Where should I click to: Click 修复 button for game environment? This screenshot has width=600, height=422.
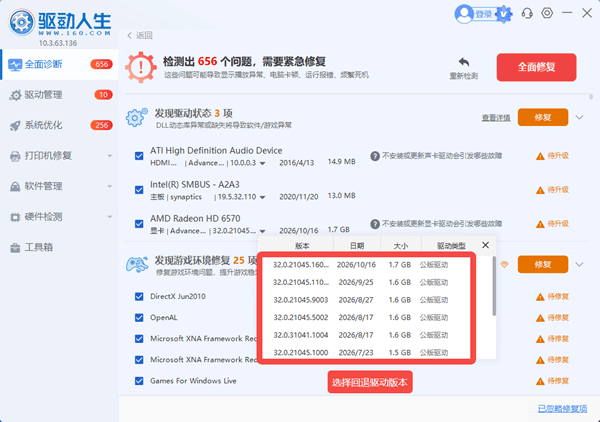tap(543, 264)
